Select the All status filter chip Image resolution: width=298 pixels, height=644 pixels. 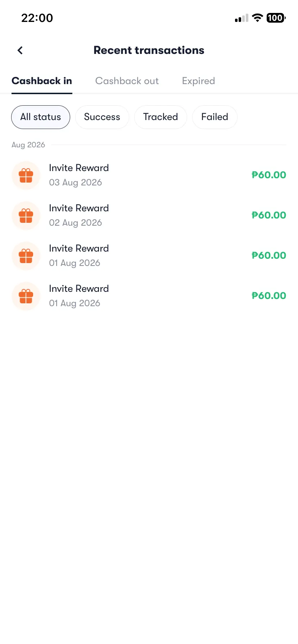tap(41, 117)
